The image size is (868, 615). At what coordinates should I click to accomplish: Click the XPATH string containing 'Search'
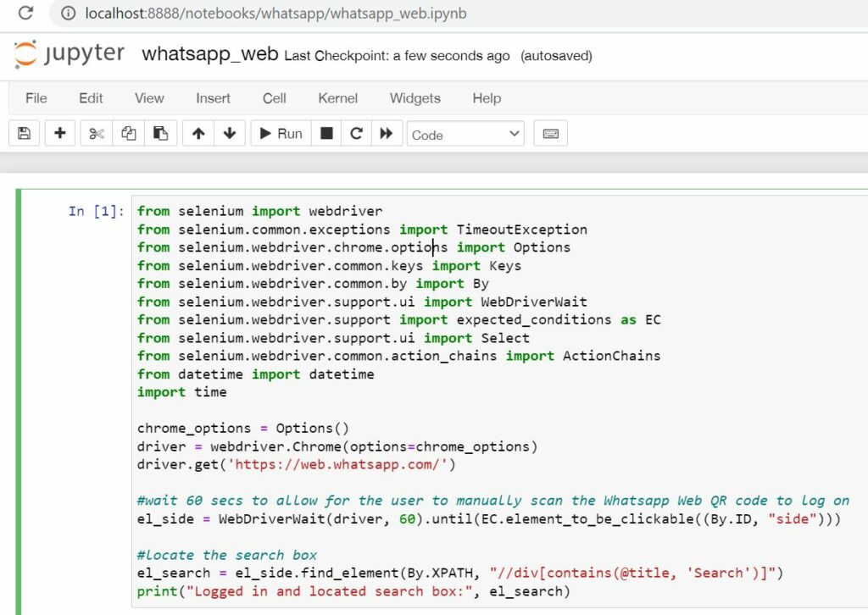(632, 573)
